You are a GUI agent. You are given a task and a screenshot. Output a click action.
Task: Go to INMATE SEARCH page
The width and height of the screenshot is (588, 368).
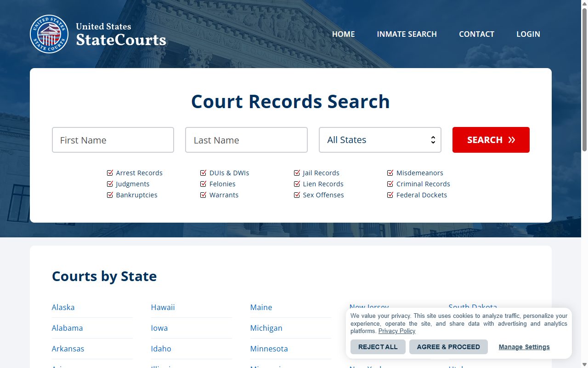[407, 34]
